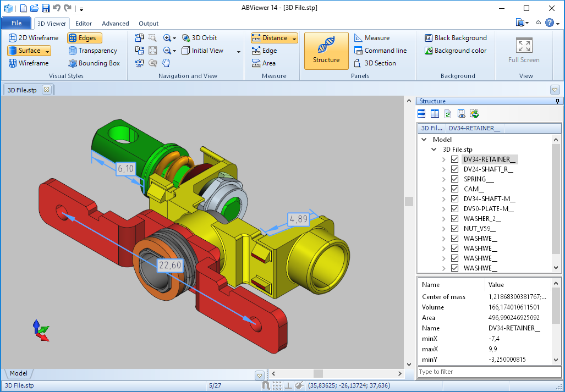Switch to Black Background
Screen dimensions: 565x392
456,38
